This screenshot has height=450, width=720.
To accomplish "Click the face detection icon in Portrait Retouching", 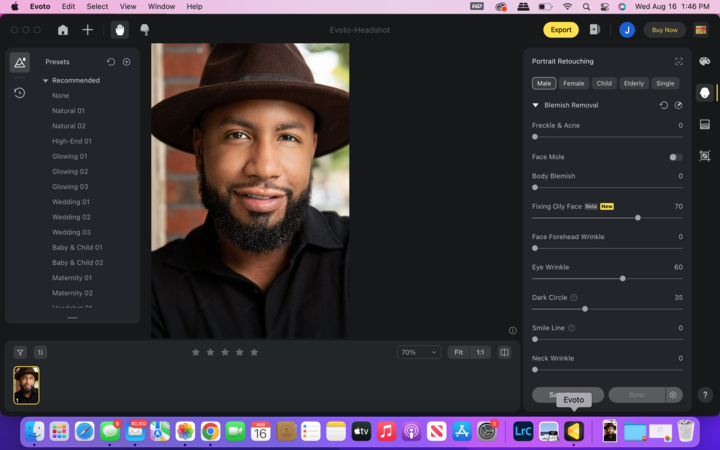I will [x=678, y=62].
